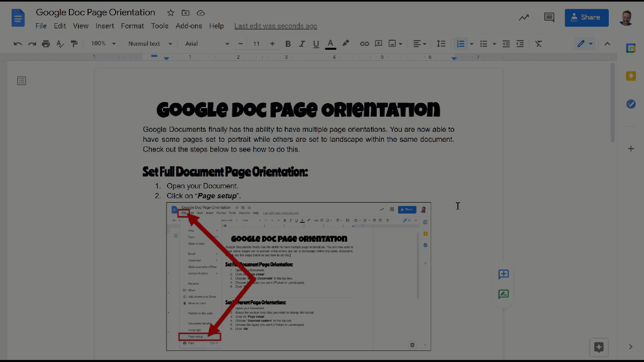Toggle the Numbered list button

(460, 44)
